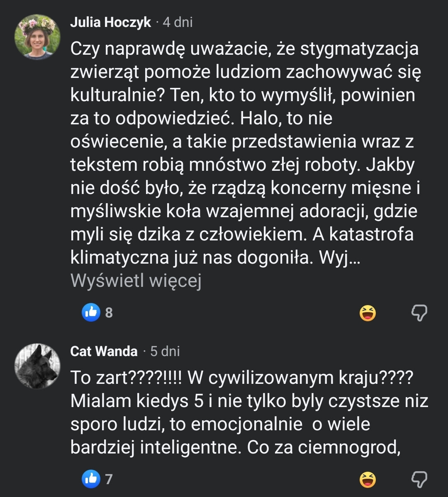Dislike Julia Hoczyk's comment with thumbs-down

click(419, 313)
